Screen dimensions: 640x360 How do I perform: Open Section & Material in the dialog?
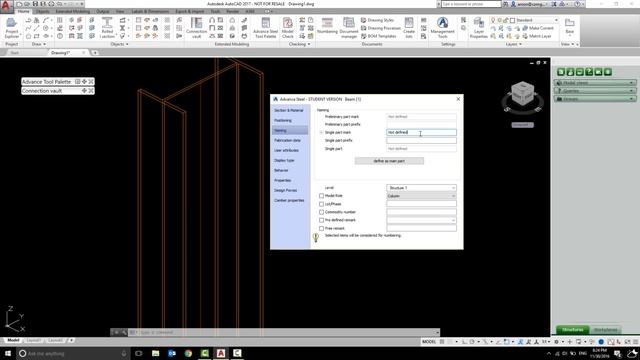click(x=289, y=111)
